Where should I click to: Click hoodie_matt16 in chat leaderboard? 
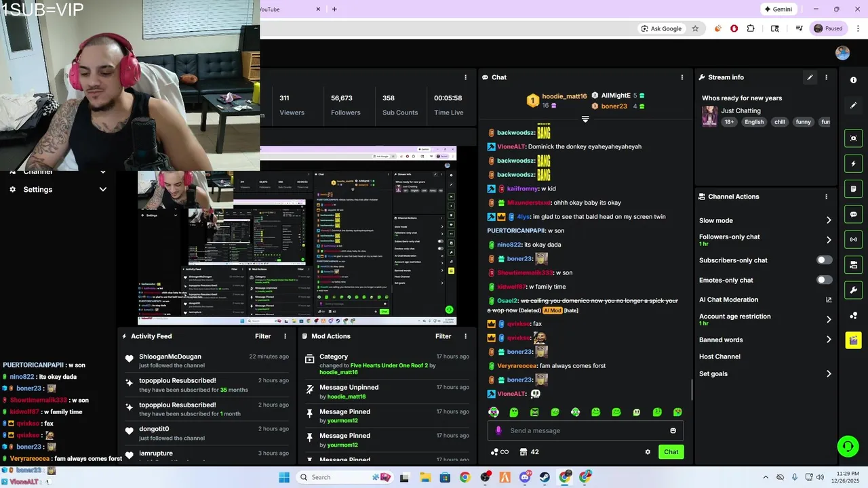point(564,96)
